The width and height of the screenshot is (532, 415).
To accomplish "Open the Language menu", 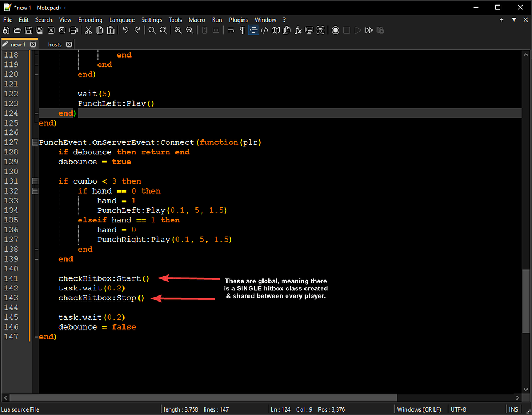I will (122, 19).
